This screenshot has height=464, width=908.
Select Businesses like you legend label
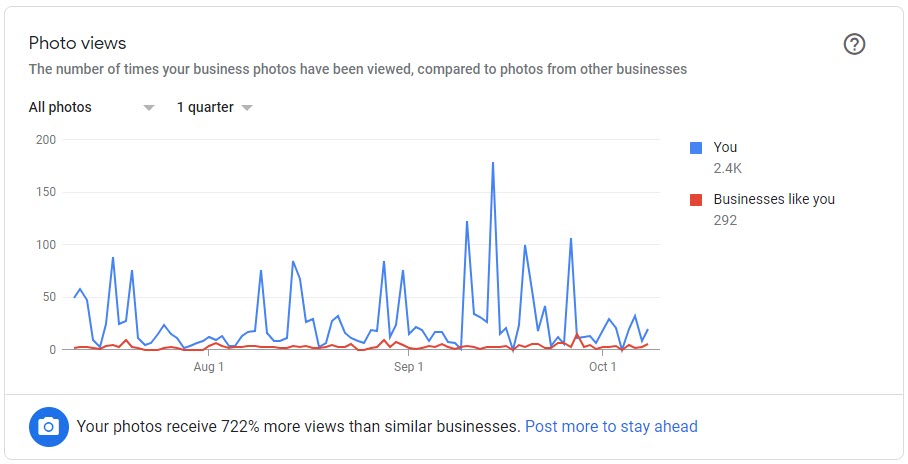(x=773, y=199)
